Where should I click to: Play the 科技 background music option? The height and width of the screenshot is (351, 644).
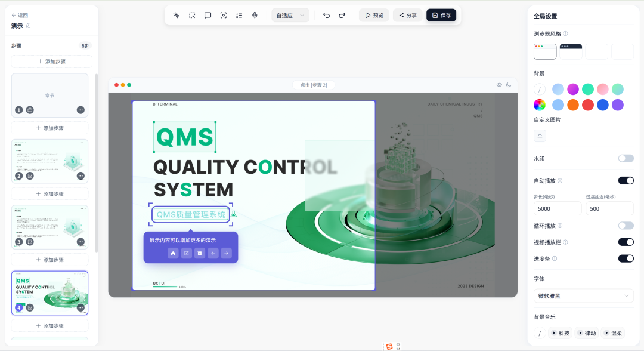tap(560, 333)
